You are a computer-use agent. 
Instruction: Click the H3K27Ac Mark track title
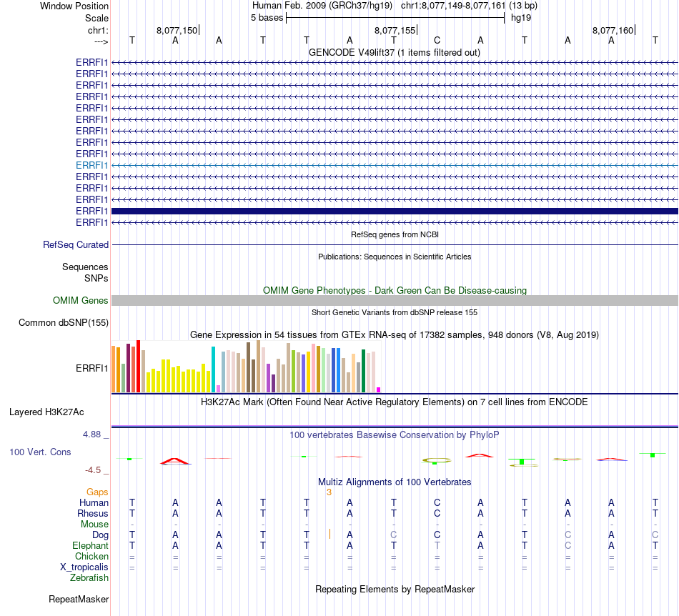click(395, 402)
